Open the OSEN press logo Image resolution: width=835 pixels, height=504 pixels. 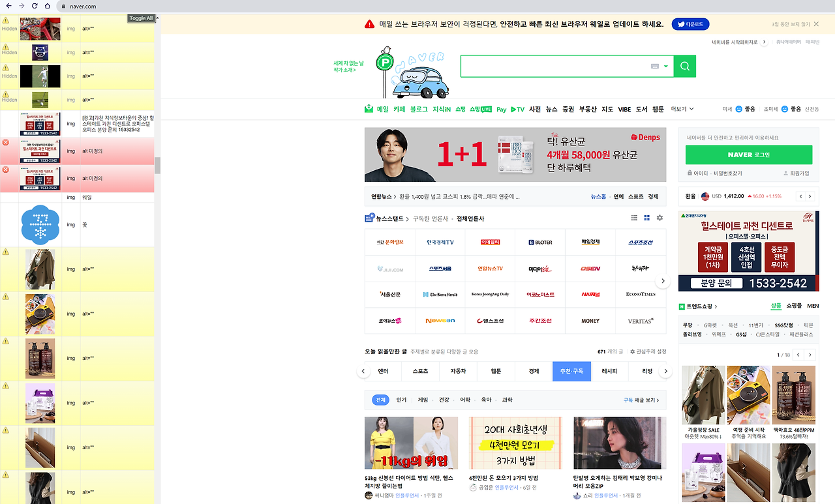pos(590,269)
